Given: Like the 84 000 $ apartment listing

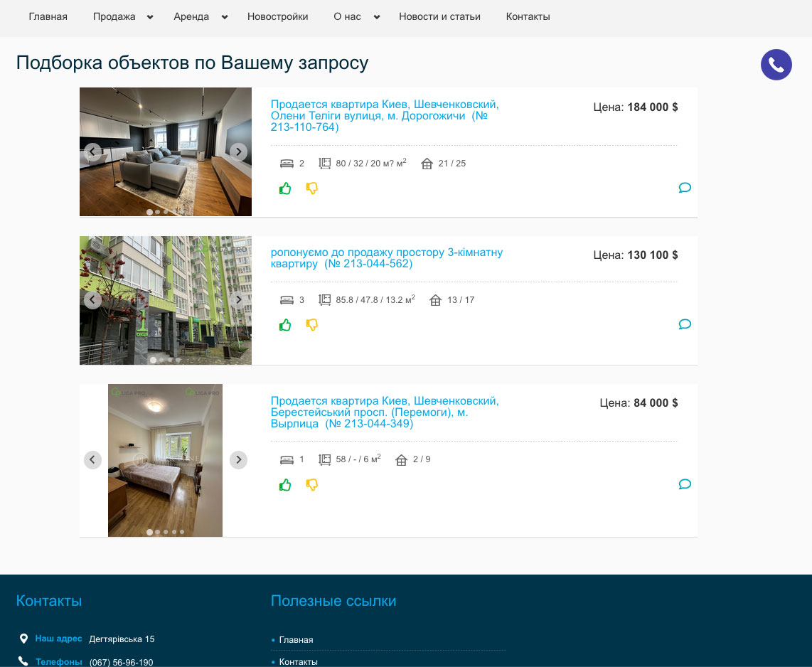Looking at the screenshot, I should pyautogui.click(x=285, y=485).
